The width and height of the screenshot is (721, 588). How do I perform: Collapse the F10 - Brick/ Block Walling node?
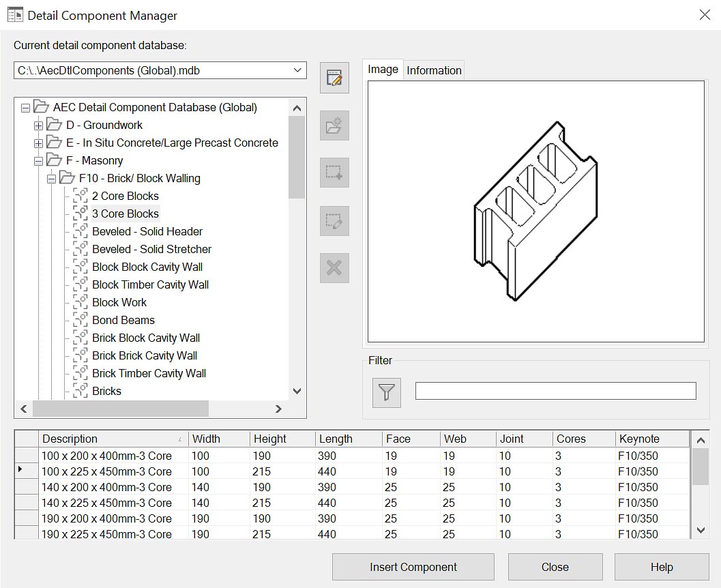51,179
